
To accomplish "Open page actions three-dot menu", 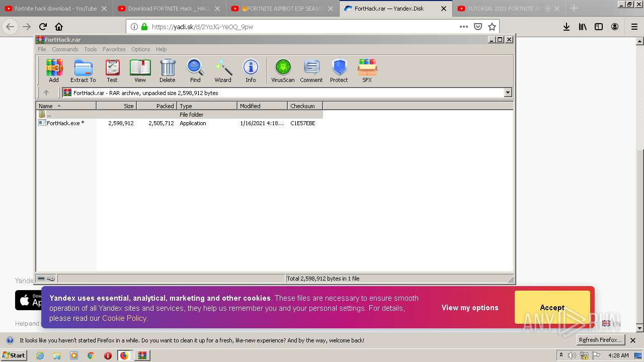I will click(x=464, y=27).
